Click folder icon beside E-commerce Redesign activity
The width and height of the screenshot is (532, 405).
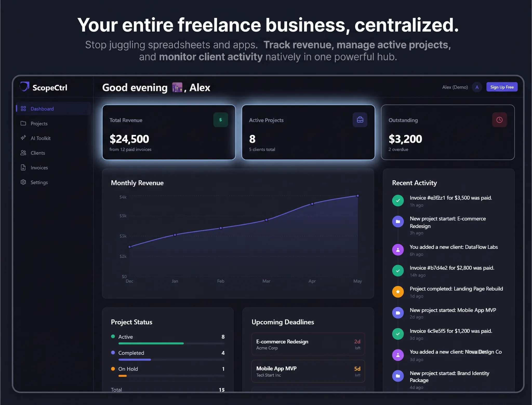398,222
